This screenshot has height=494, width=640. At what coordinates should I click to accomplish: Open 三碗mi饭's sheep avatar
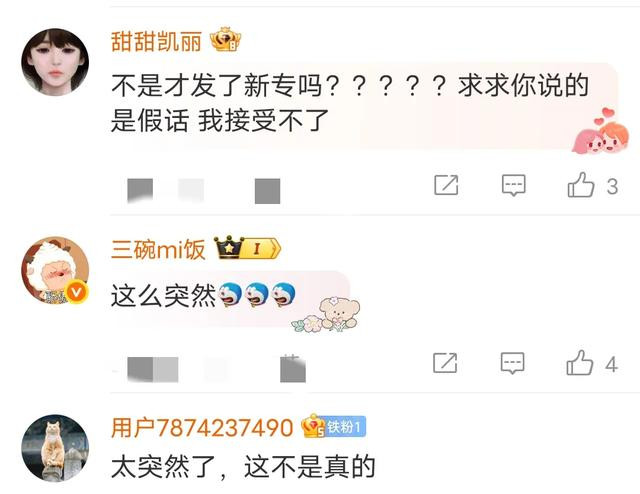click(55, 270)
